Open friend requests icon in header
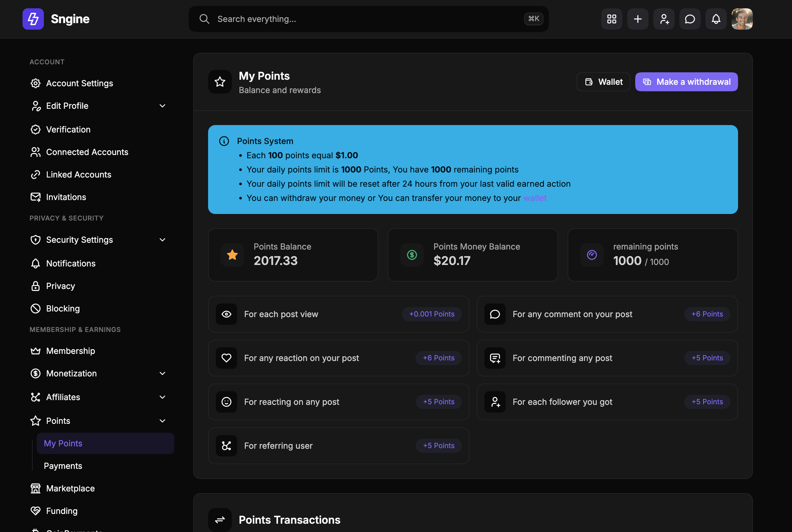Viewport: 792px width, 532px height. [x=664, y=19]
